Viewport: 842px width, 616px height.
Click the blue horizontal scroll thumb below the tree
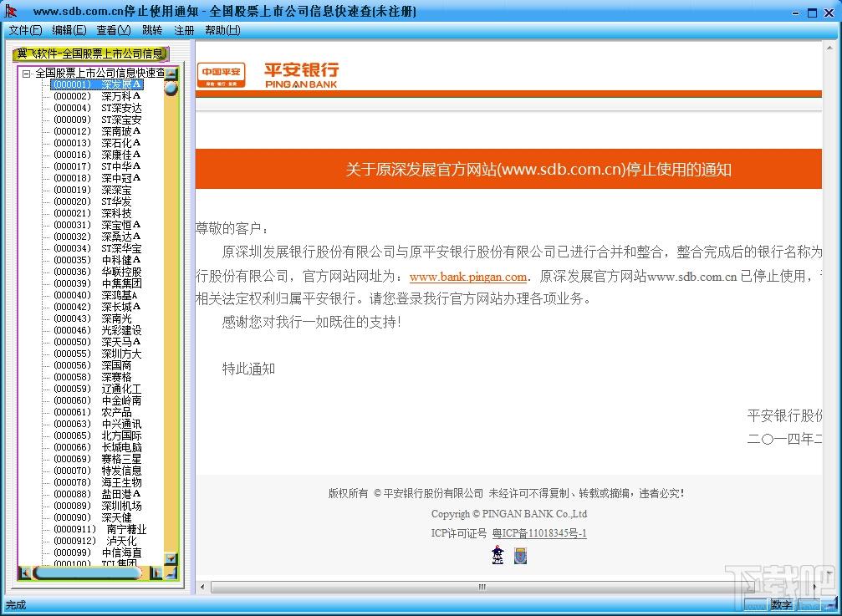(88, 573)
